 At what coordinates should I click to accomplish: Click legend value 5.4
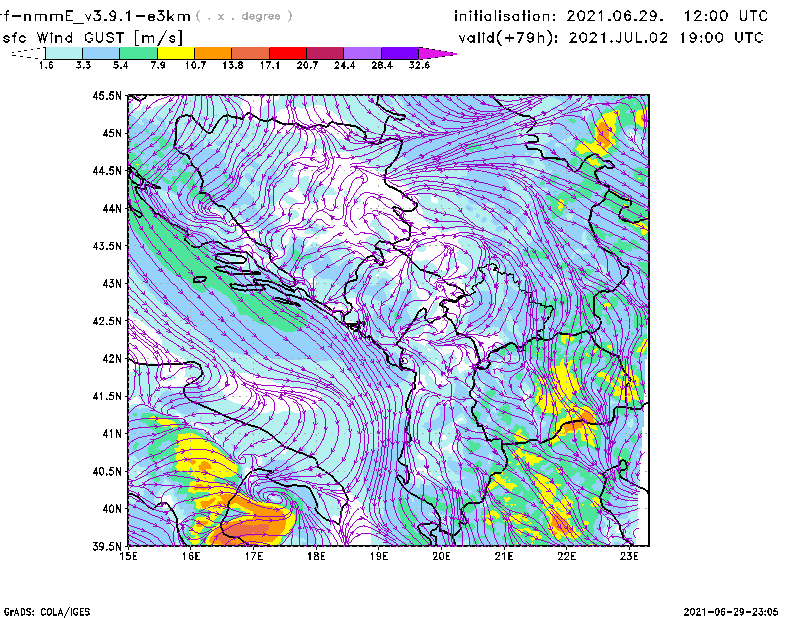[120, 65]
